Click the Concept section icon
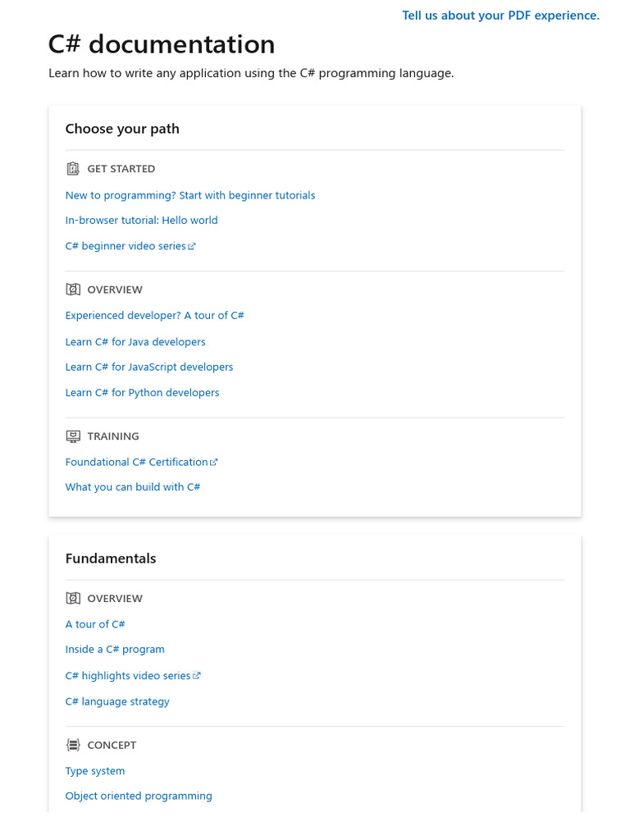 73,745
